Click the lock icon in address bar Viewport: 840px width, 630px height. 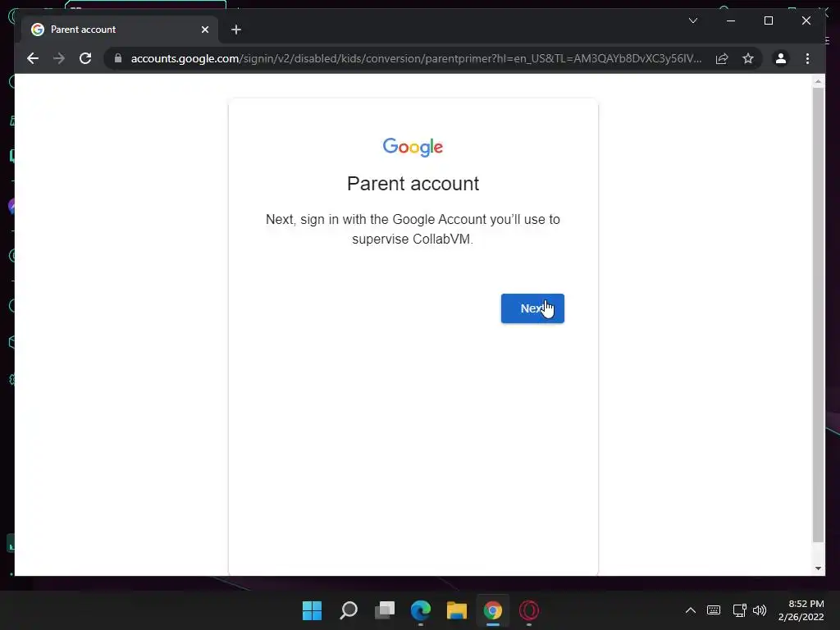coord(118,58)
